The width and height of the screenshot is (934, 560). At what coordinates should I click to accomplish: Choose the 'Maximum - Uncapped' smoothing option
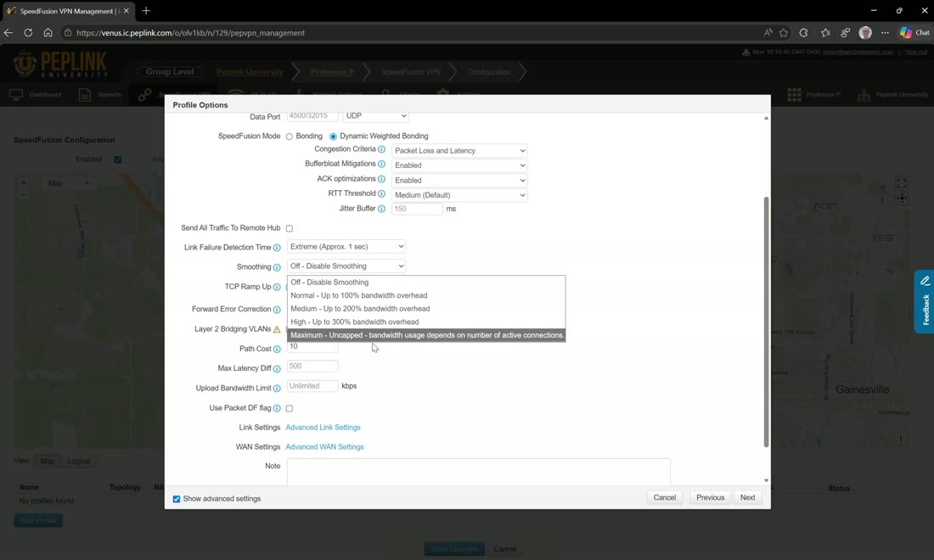[426, 335]
